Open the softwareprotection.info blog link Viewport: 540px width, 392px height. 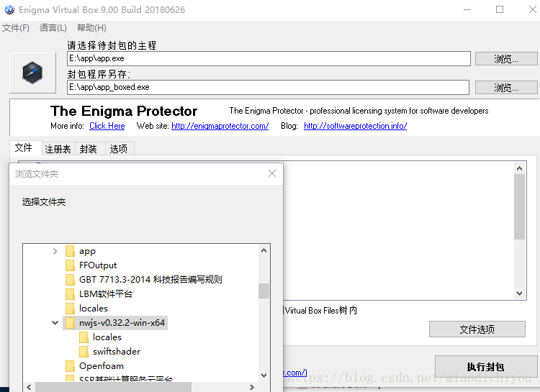tap(356, 126)
